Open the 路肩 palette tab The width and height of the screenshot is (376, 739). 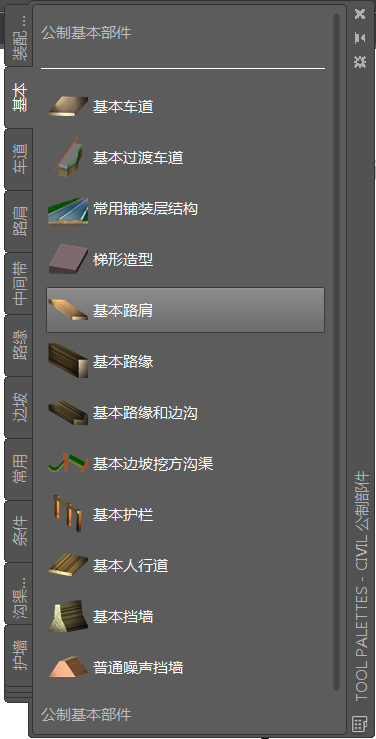coord(19,221)
